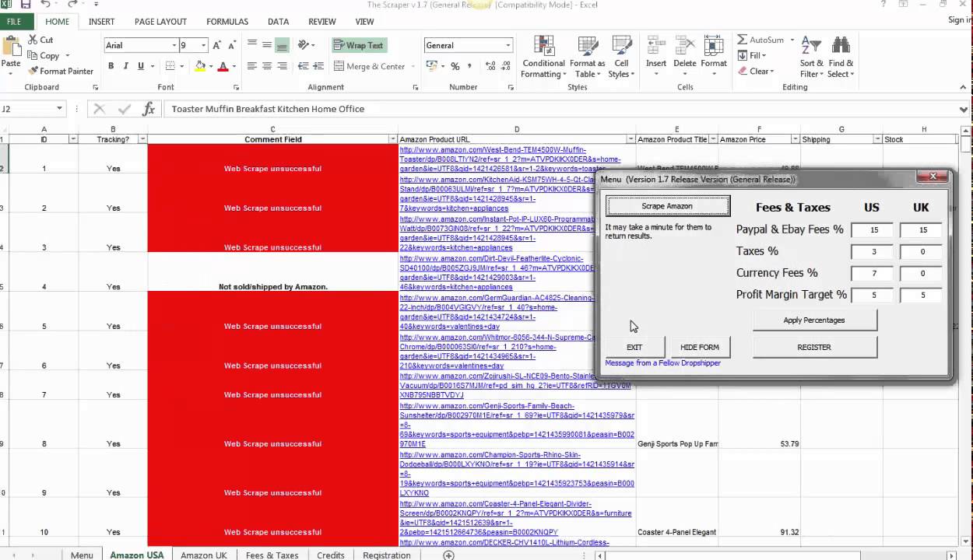Apply the red Font Color
Screen dimensions: 973x560
(223, 66)
